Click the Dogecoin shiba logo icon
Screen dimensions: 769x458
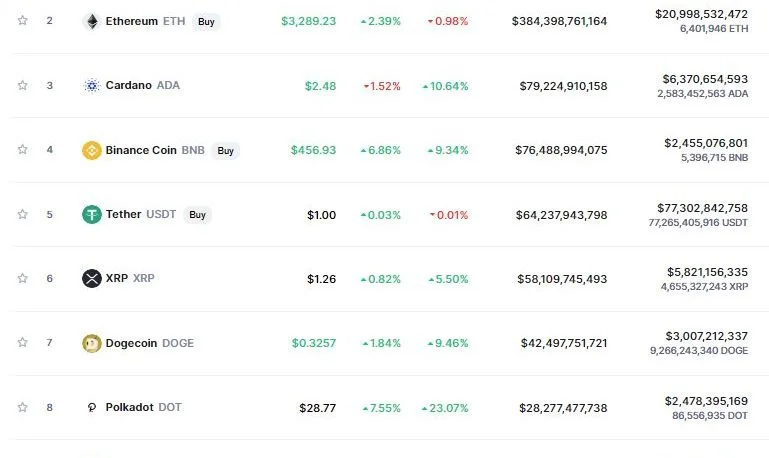(92, 343)
